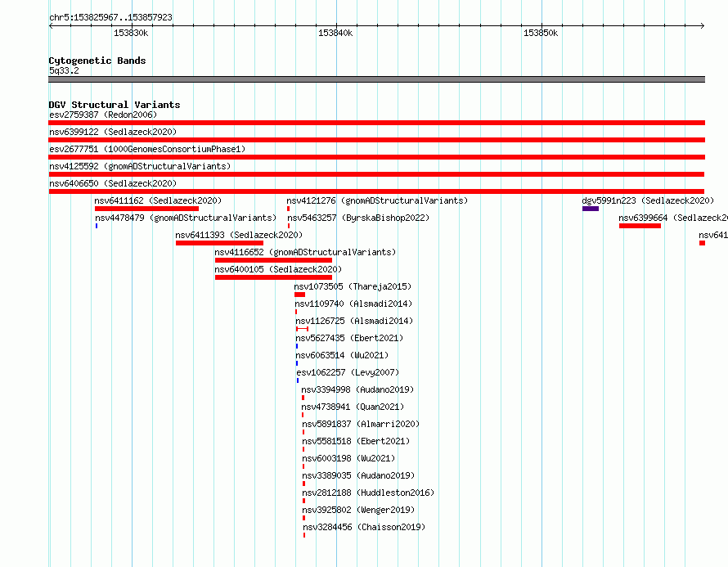
Task: Select the nsv6411162 (Sedlazeck2020) label
Action: coord(158,200)
